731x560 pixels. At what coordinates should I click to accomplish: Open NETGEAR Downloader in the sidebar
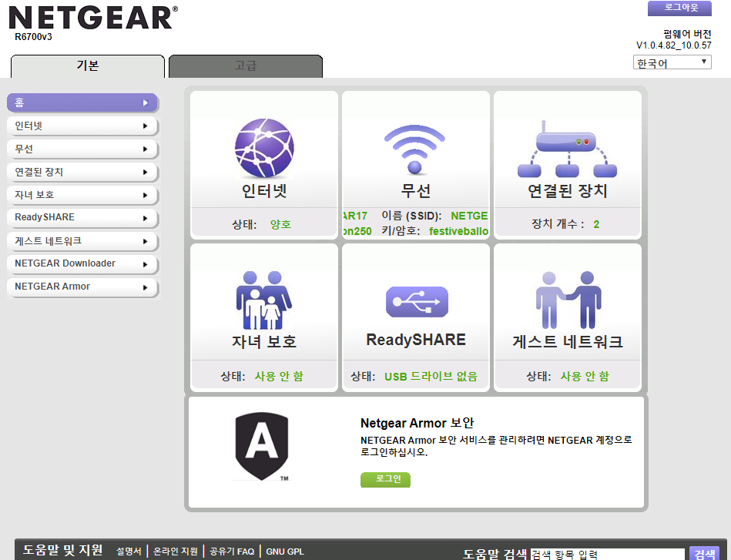[82, 264]
